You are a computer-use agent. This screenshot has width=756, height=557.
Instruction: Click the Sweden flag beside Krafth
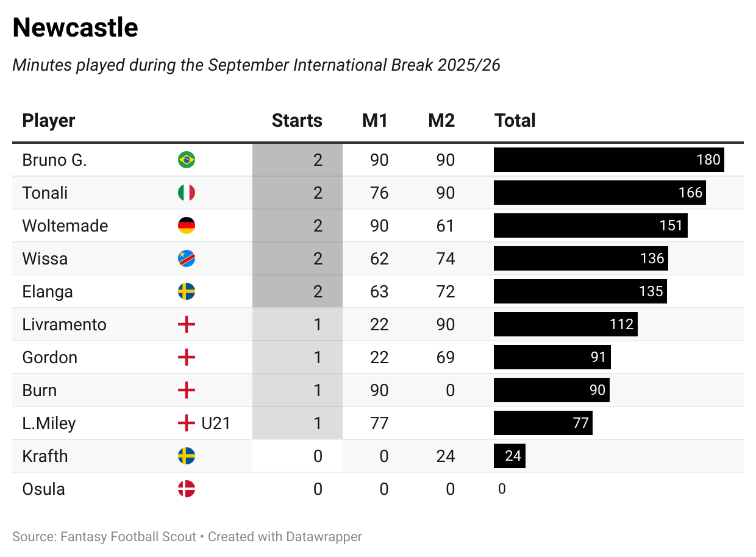coord(186,456)
